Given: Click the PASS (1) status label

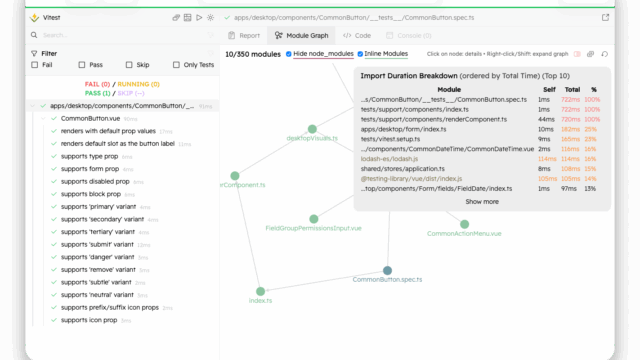Looking at the screenshot, I should click(x=98, y=93).
